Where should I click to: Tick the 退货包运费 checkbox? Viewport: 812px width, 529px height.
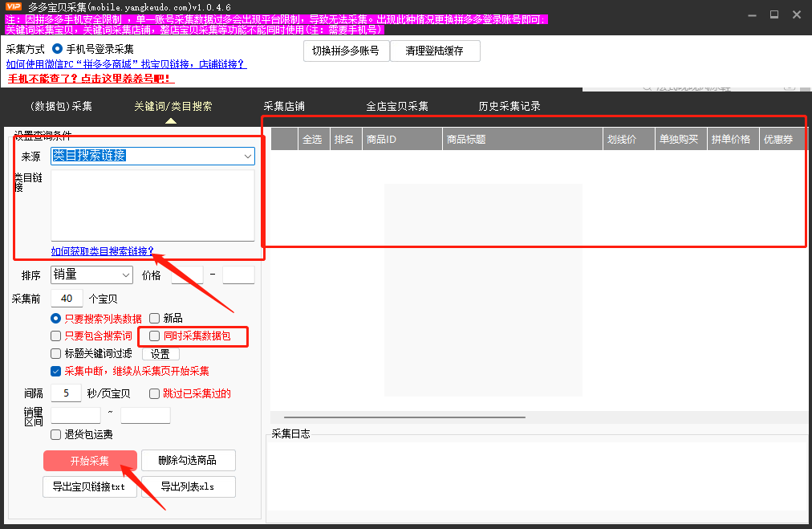pyautogui.click(x=56, y=434)
